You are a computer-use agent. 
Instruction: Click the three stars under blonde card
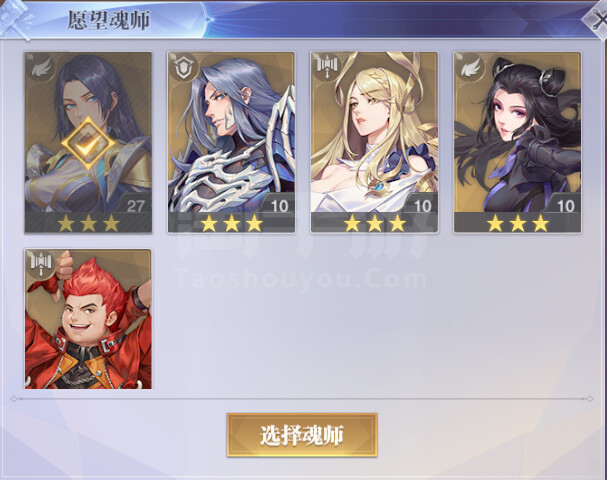pyautogui.click(x=374, y=223)
